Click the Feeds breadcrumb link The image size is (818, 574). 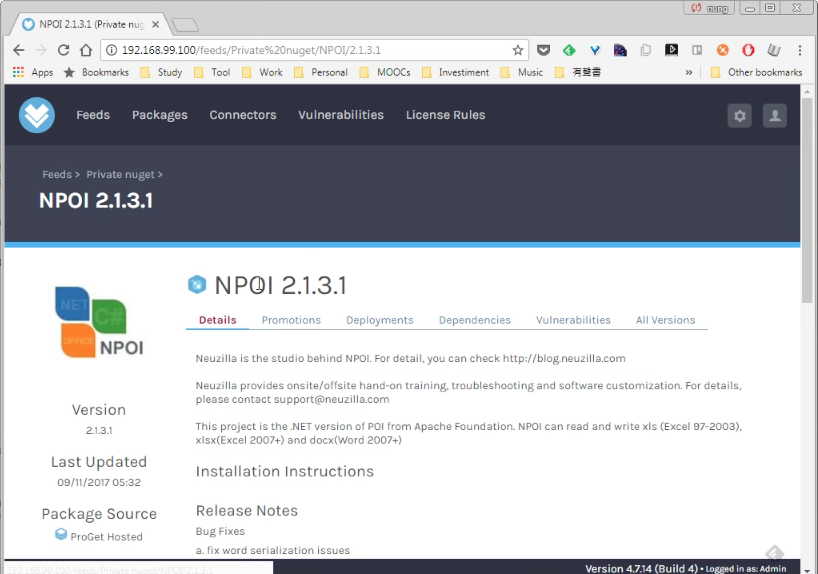(57, 174)
